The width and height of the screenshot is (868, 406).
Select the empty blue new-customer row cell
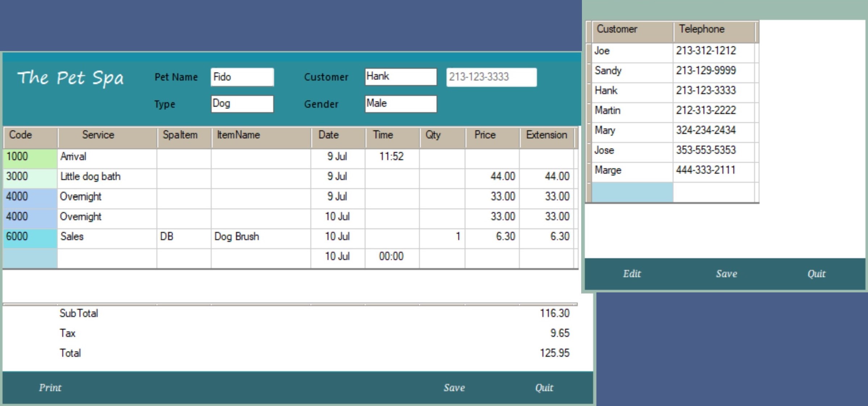point(632,192)
